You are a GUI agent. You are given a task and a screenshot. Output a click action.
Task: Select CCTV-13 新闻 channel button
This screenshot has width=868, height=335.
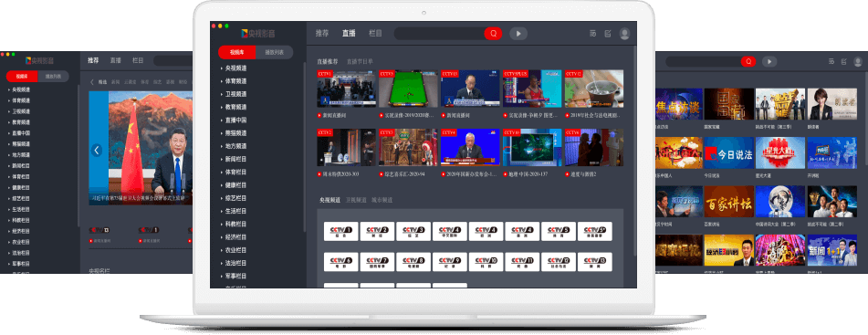595,262
